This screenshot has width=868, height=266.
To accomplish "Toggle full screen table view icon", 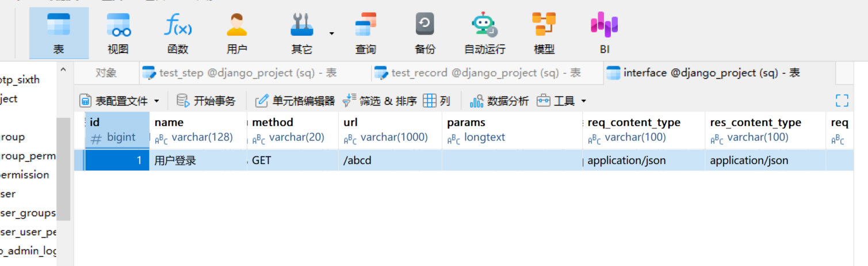I will click(842, 101).
